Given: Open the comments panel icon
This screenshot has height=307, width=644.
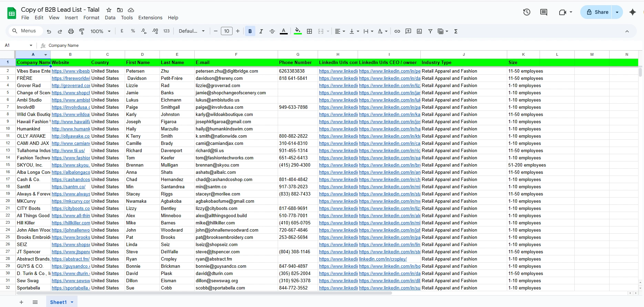Looking at the screenshot, I should pyautogui.click(x=544, y=12).
